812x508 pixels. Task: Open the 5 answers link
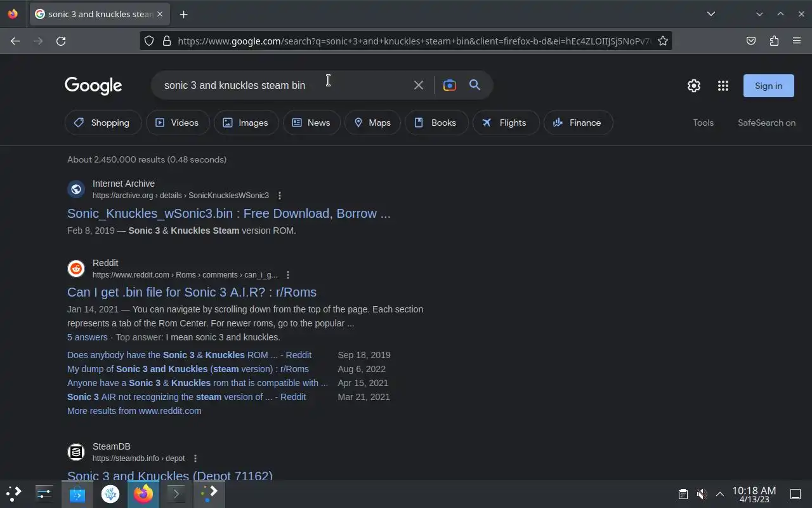[x=88, y=337]
